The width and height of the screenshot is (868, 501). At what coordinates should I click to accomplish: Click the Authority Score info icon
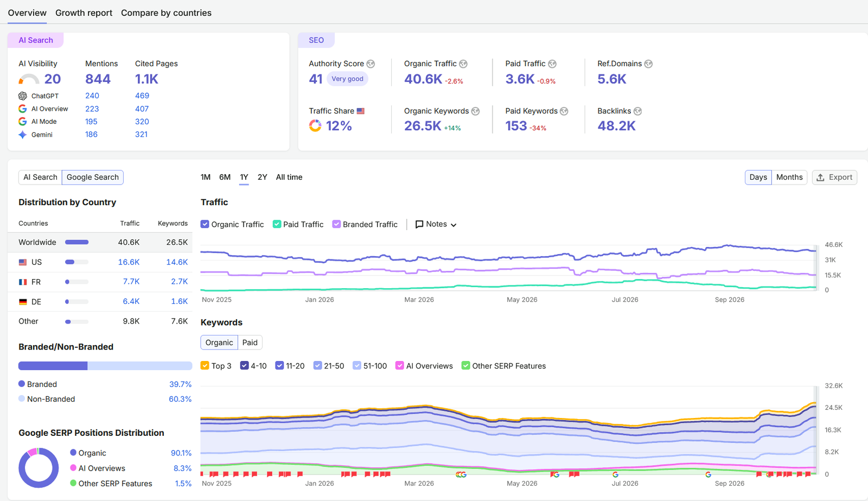(x=371, y=64)
